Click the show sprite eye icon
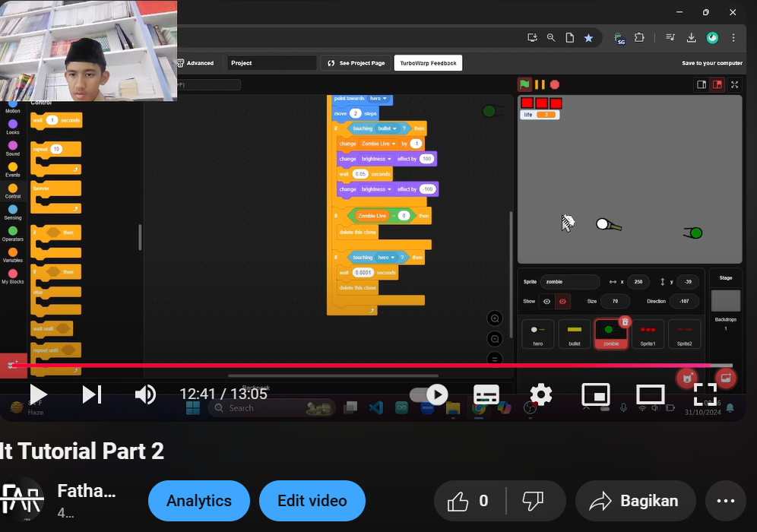This screenshot has height=532, width=757. pyautogui.click(x=546, y=302)
